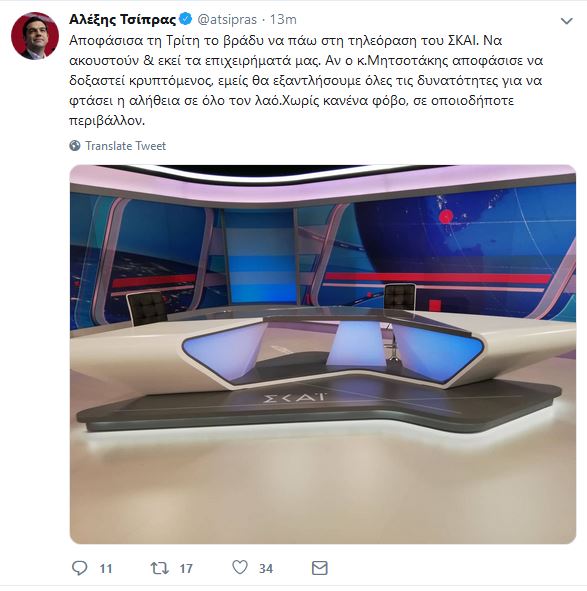Screen dimensions: 587x591
Task: Open the 13m timestamp permalink
Action: tap(283, 20)
